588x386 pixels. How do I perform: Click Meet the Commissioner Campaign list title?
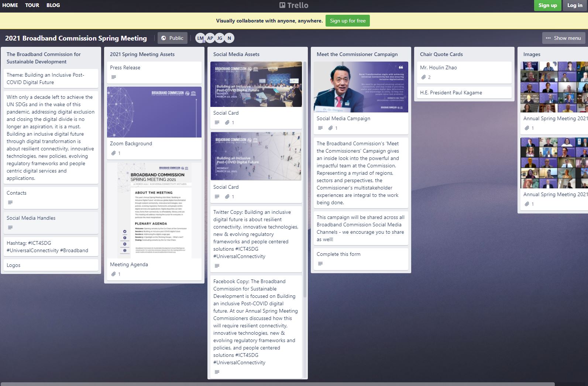pyautogui.click(x=357, y=54)
